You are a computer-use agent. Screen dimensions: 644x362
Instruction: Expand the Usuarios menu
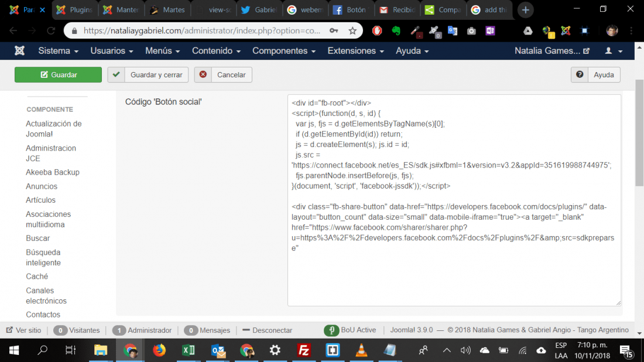tap(112, 51)
